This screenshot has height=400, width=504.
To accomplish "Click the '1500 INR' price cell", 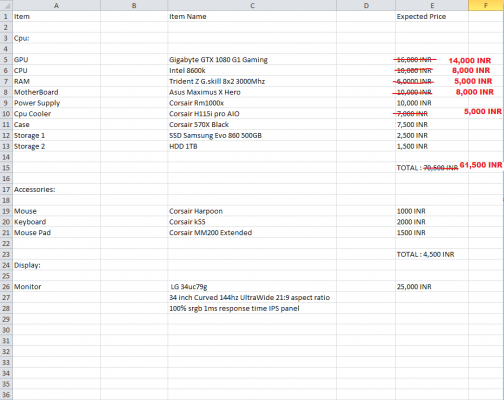I will [x=432, y=233].
